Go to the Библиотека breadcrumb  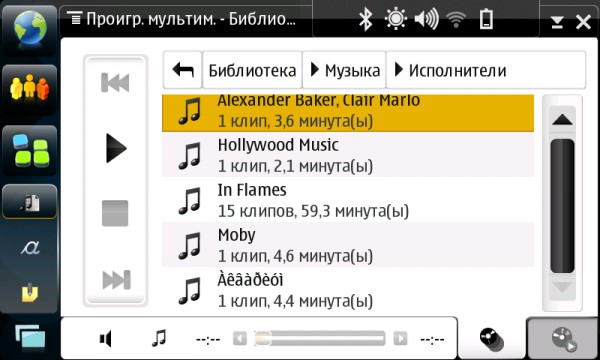(x=252, y=70)
